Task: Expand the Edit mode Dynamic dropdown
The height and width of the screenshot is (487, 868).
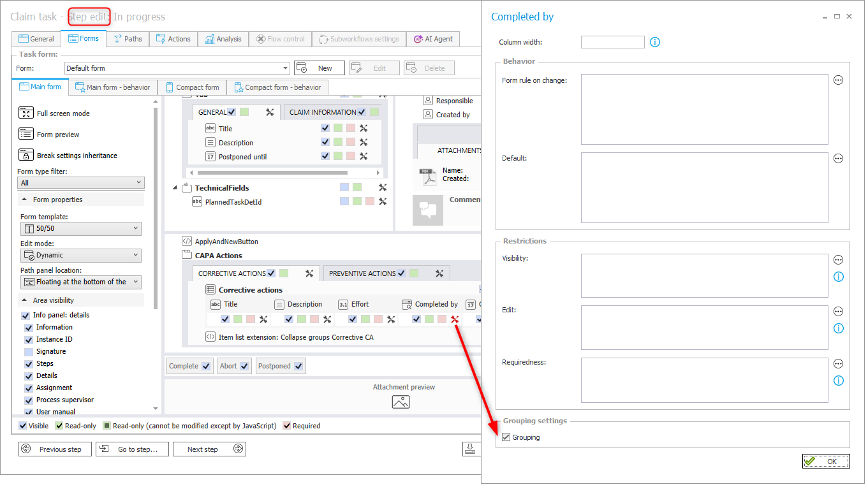Action: (80, 255)
